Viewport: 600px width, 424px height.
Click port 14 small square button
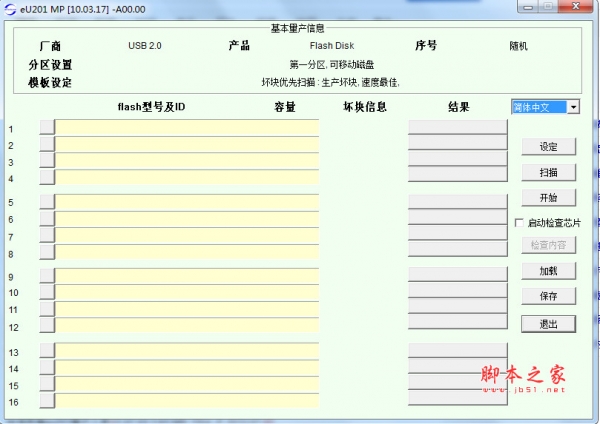(47, 367)
